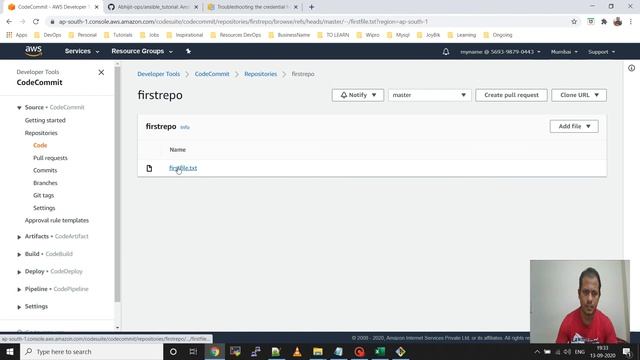The height and width of the screenshot is (360, 640).
Task: Open File Explorer from the taskbar
Action: click(318, 351)
